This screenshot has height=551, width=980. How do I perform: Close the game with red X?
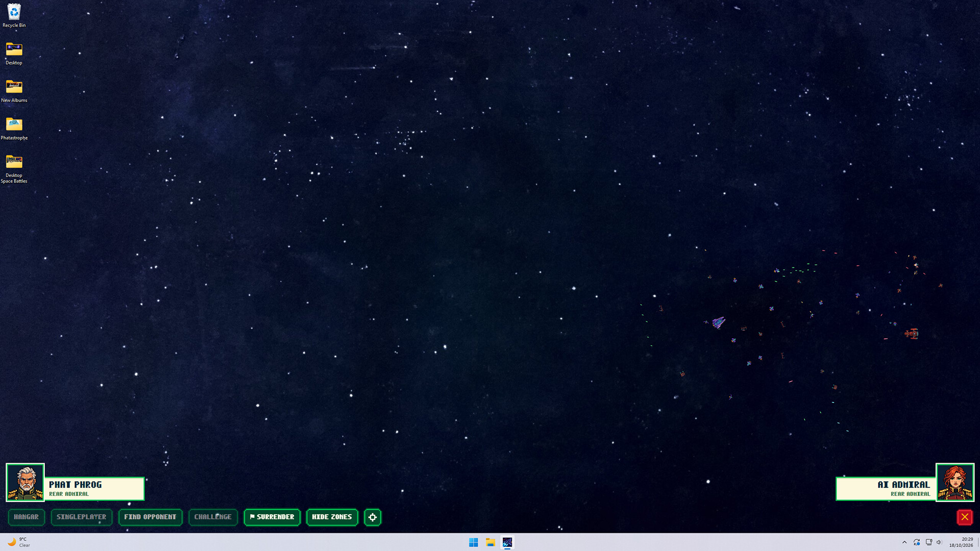(965, 517)
